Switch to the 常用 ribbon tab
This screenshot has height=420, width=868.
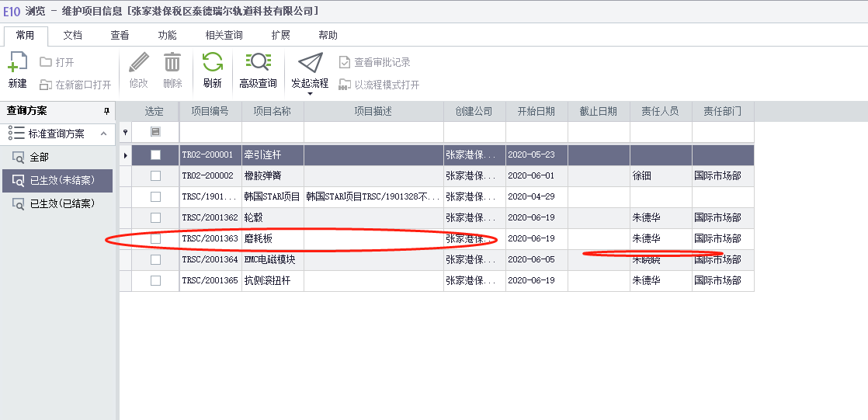pyautogui.click(x=26, y=36)
